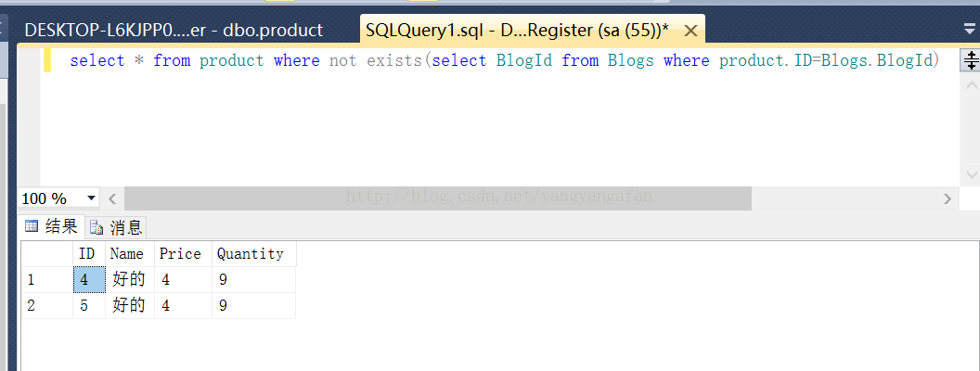Click the Price column header

pyautogui.click(x=183, y=253)
